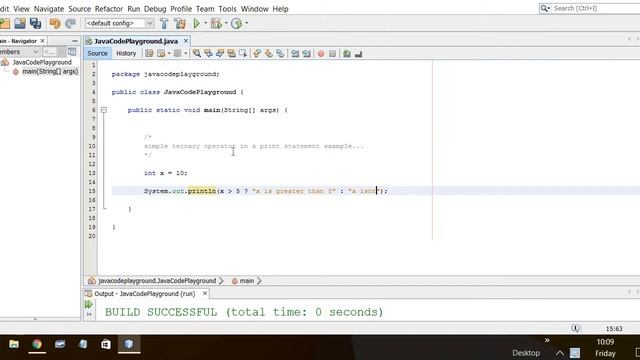This screenshot has height=360, width=640.
Task: Switch to the Source view
Action: click(x=97, y=53)
